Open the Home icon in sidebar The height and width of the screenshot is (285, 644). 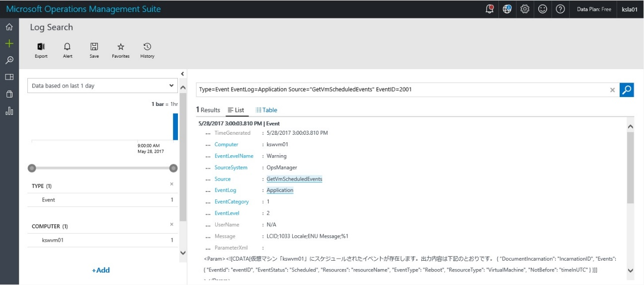(9, 27)
